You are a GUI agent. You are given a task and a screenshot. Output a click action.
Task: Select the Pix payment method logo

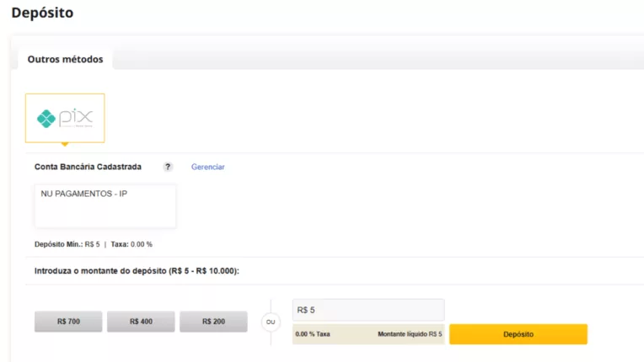[65, 118]
